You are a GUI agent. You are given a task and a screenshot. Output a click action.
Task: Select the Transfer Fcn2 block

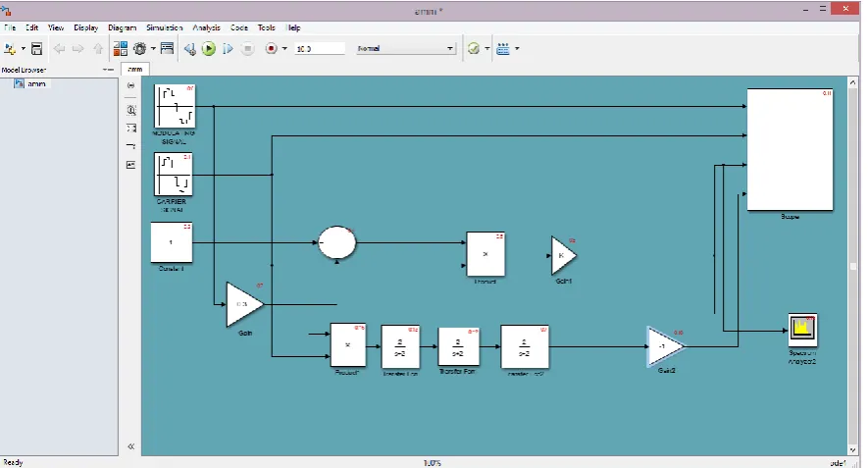point(525,346)
